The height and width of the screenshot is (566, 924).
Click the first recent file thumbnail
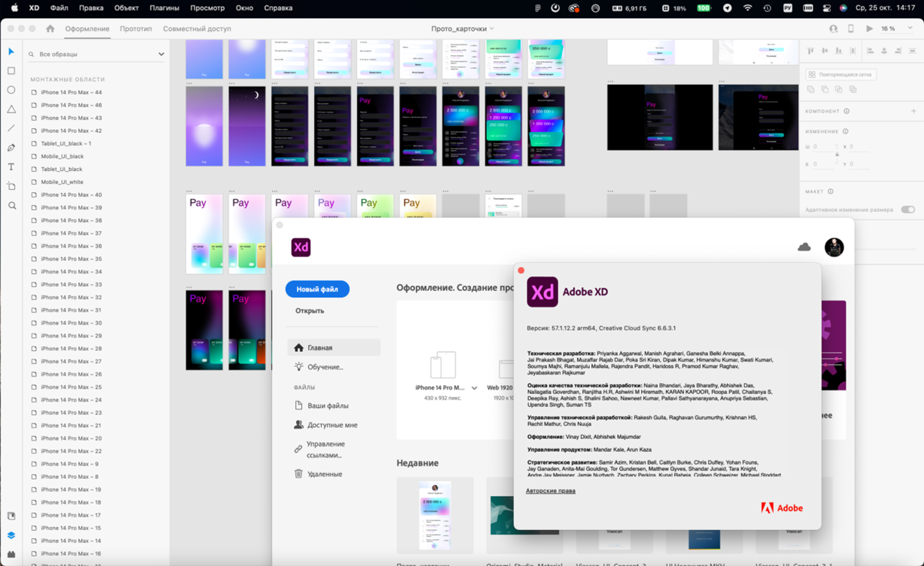click(435, 515)
